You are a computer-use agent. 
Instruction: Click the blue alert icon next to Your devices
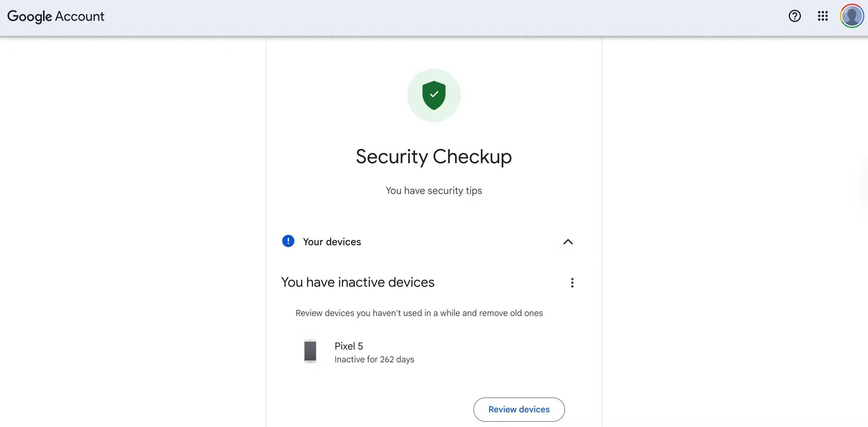(x=288, y=241)
